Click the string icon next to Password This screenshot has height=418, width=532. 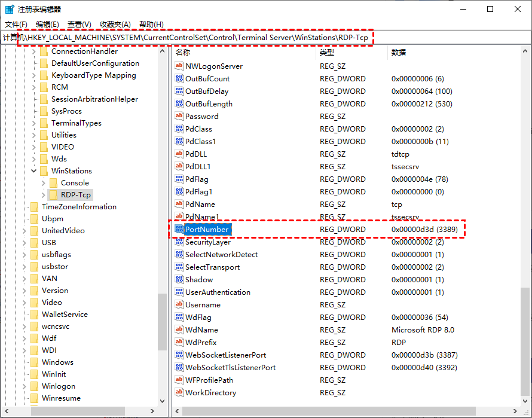coord(179,116)
